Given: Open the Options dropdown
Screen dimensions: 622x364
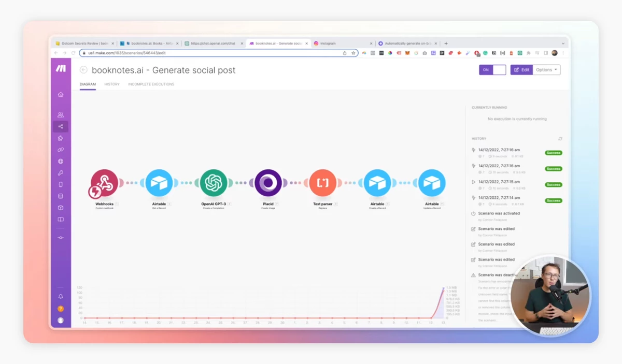Looking at the screenshot, I should [x=546, y=70].
